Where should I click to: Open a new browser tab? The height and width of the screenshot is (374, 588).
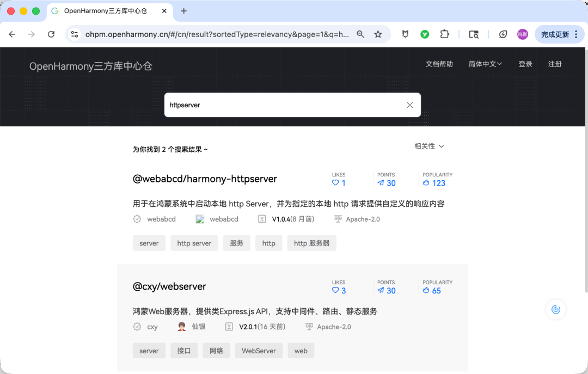coord(184,11)
